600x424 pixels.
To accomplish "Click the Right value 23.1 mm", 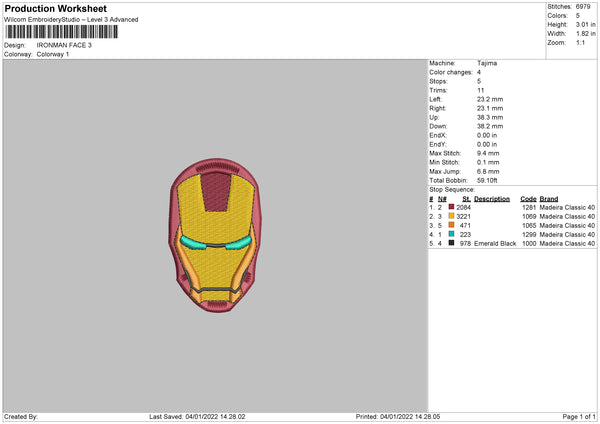I will coord(490,108).
